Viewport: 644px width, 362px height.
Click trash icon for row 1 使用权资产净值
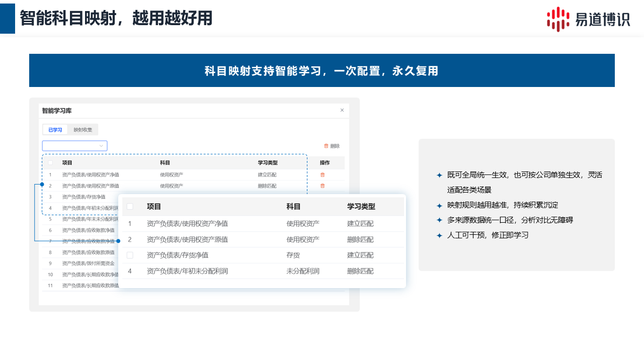[323, 175]
